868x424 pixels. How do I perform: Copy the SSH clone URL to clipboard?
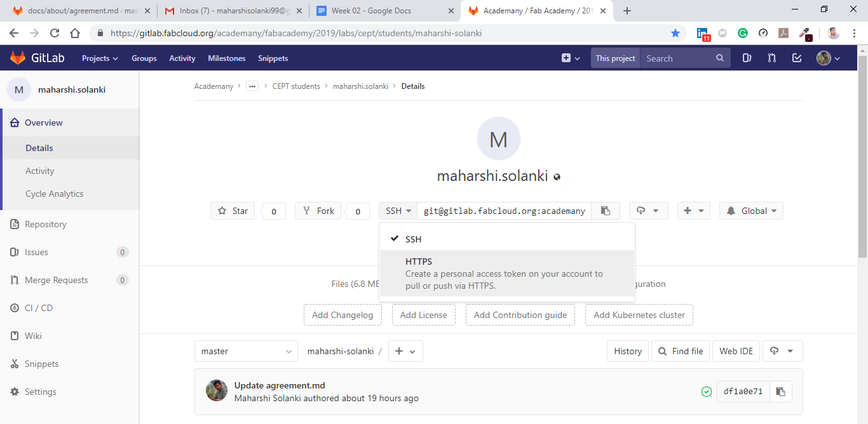point(606,211)
